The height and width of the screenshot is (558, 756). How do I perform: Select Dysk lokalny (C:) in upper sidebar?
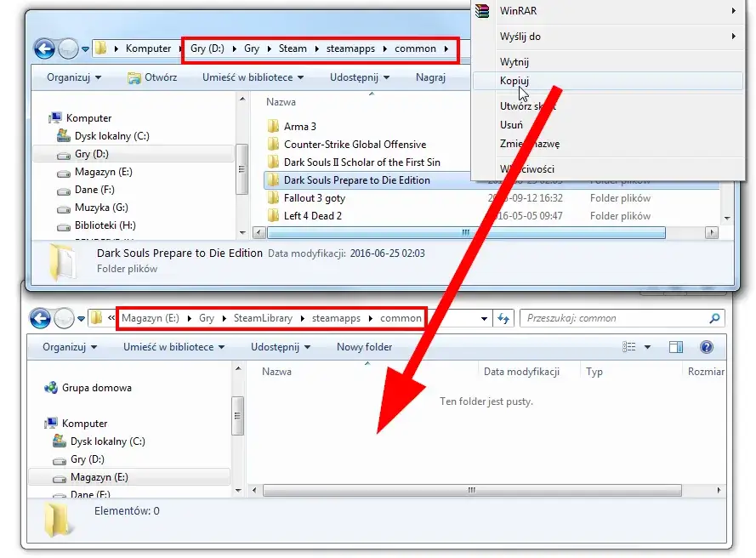tap(111, 136)
